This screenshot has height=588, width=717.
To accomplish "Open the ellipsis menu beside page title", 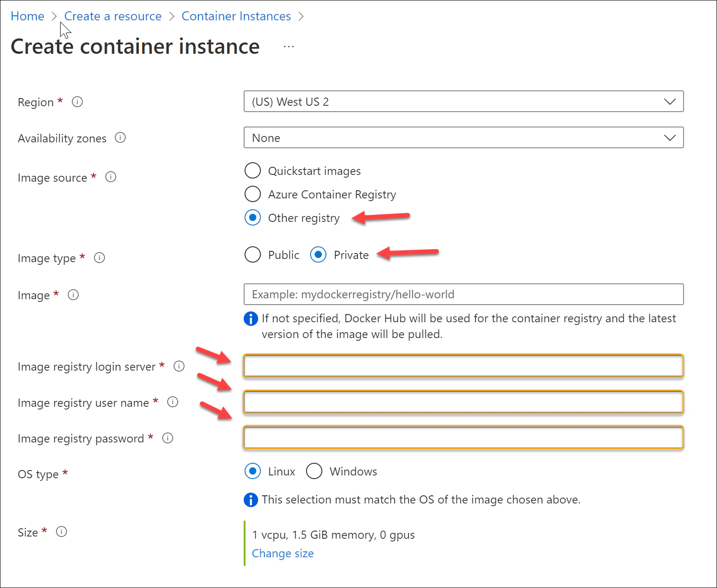I will coord(289,47).
